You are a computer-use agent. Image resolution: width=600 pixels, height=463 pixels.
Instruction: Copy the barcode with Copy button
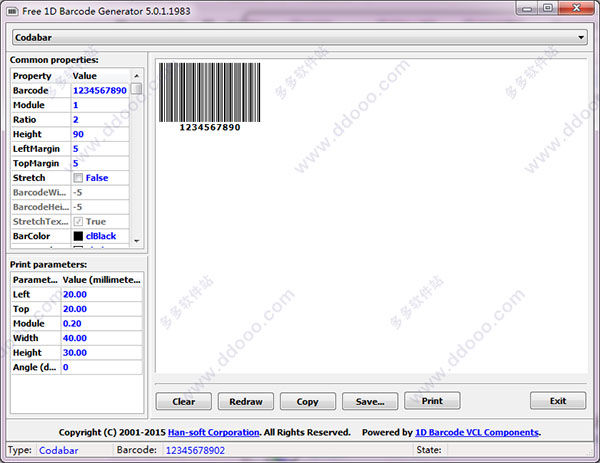[308, 401]
